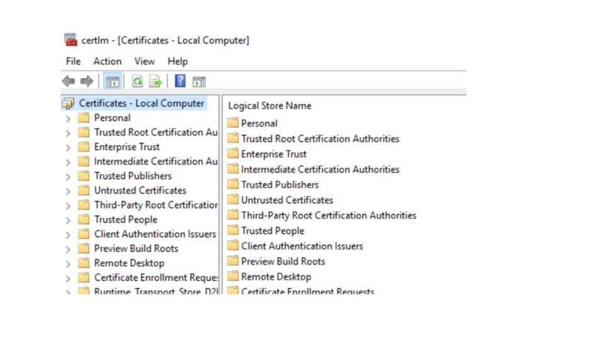
Task: Select Certificates - Local Computer root node
Action: click(141, 103)
